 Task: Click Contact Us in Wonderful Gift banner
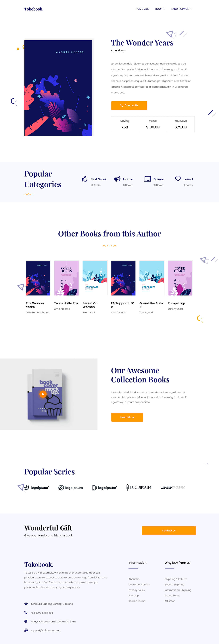point(169,530)
